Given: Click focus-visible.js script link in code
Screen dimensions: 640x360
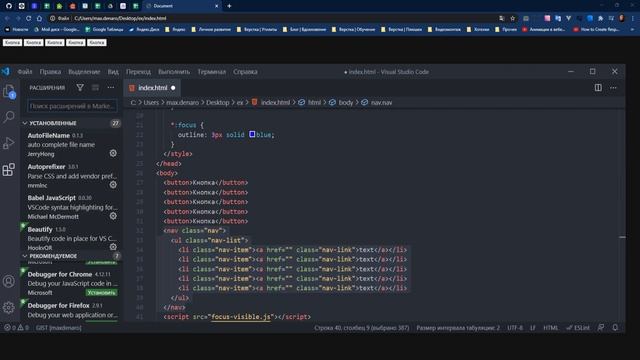Looking at the screenshot, I should [241, 317].
